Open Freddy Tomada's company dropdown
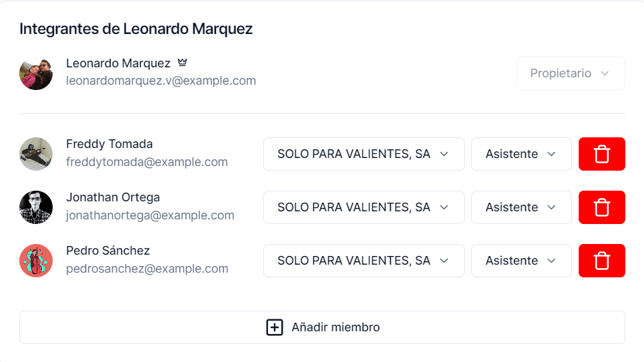The image size is (644, 362). [x=363, y=154]
